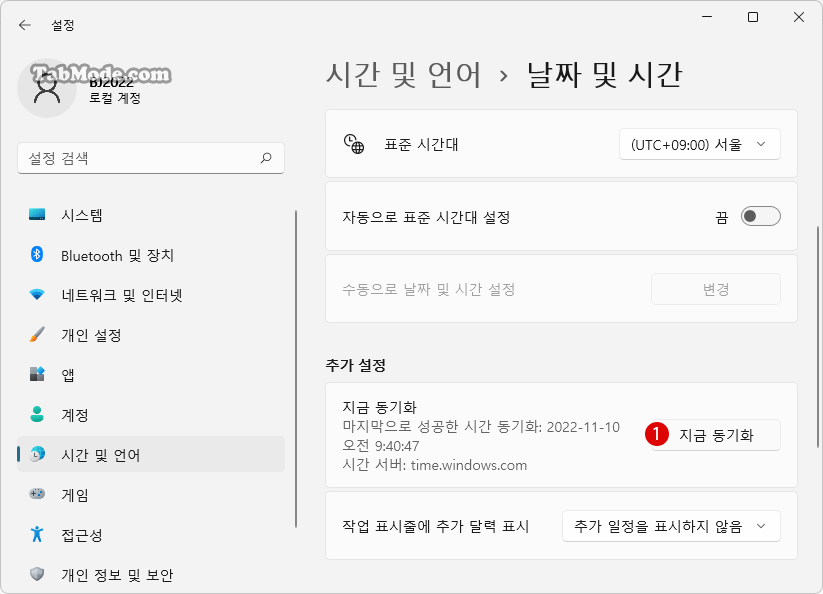This screenshot has width=823, height=594.
Task: Click 시간 및 언어 breadcrumb link
Action: 403,75
